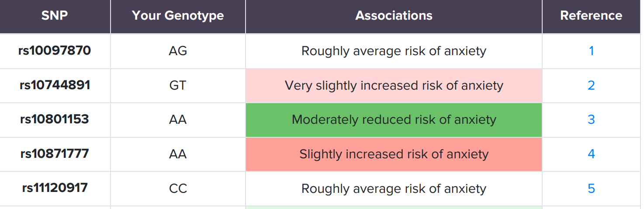Viewport: 644px width, 209px height.
Task: Select SNP rs10744891
Action: pyautogui.click(x=55, y=85)
